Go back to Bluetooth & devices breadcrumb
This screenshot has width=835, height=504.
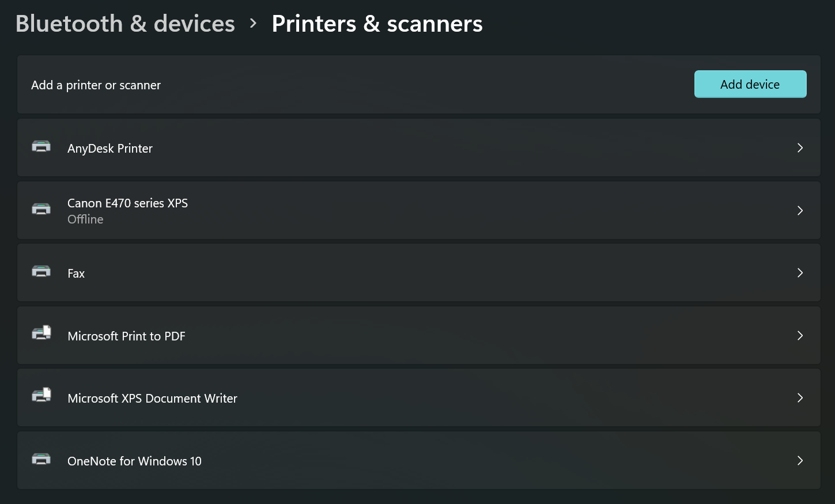[x=125, y=24]
